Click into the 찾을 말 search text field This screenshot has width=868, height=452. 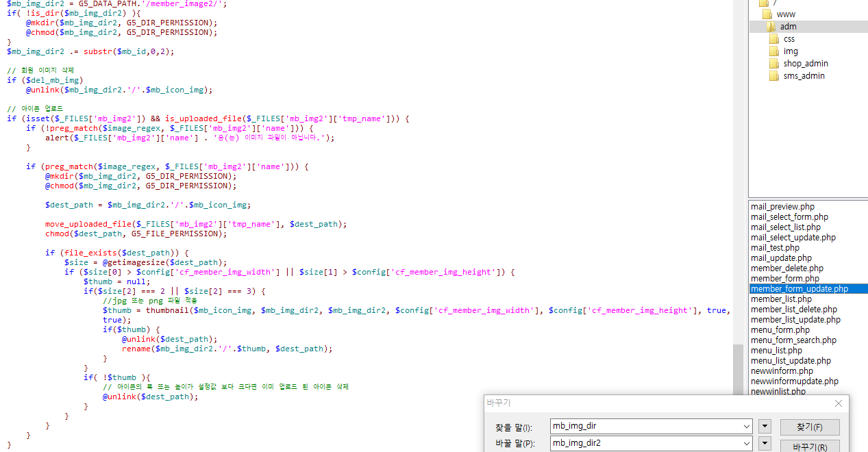click(x=645, y=427)
